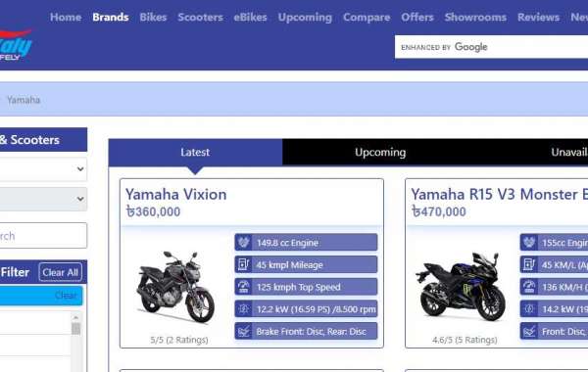The height and width of the screenshot is (372, 588).
Task: Click the filter list scrollbar up arrow
Action: [75, 318]
